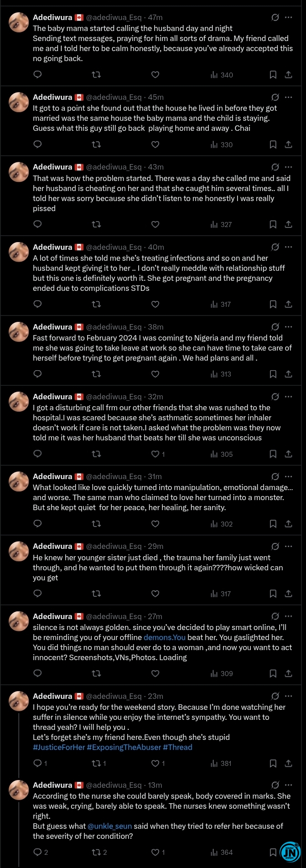Open the #ExposingTheAbuser hashtag
This screenshot has width=306, height=868.
124,747
